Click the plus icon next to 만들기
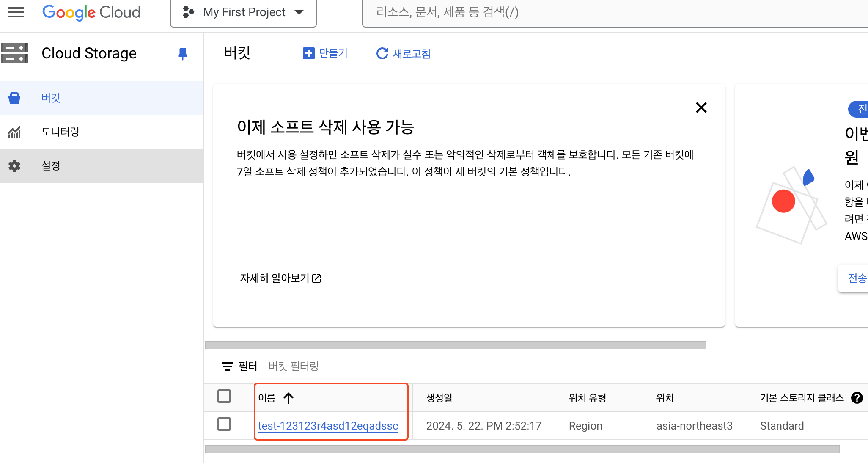This screenshot has height=463, width=868. click(309, 53)
